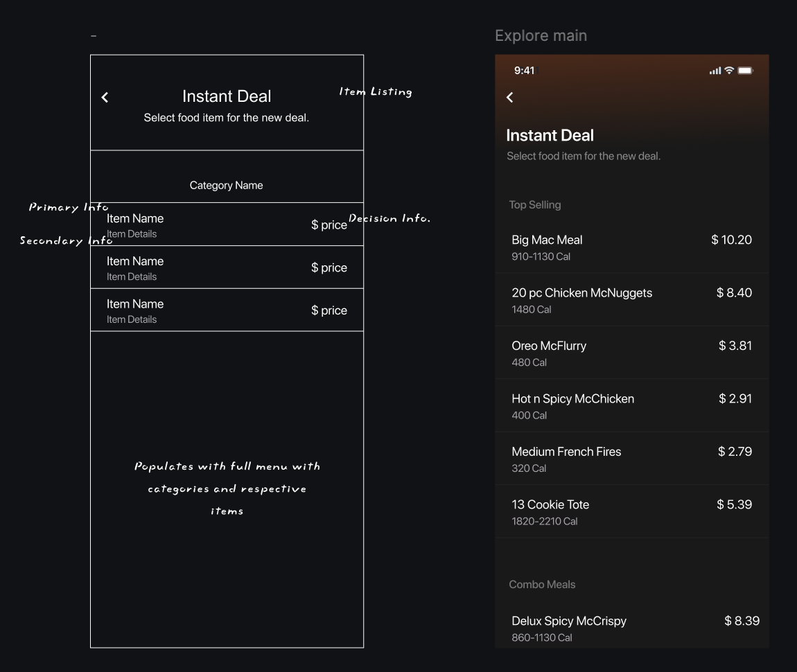Click the Decision Info. annotation

tap(389, 218)
